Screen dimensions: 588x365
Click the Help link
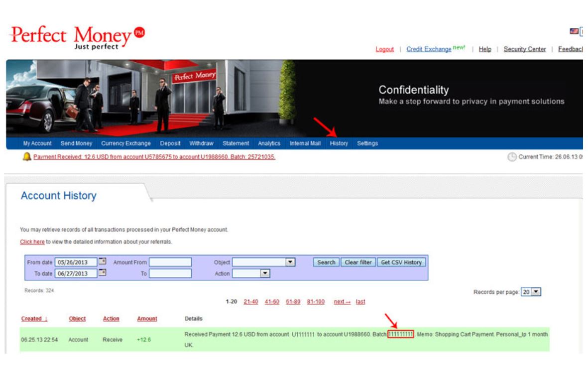[x=484, y=49]
